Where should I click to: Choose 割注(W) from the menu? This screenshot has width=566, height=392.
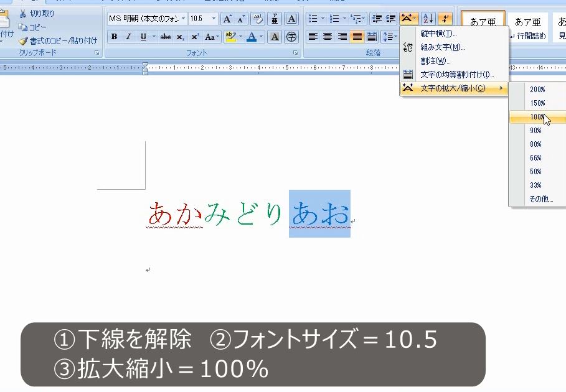[454, 61]
